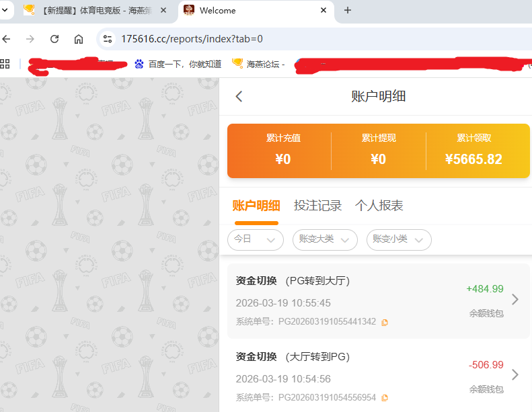The width and height of the screenshot is (532, 412).
Task: Select the Welcome browser tab
Action: click(x=256, y=11)
